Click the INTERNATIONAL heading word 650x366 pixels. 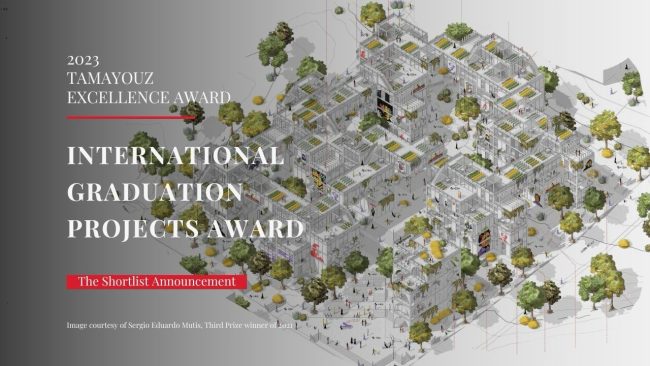[x=175, y=155]
